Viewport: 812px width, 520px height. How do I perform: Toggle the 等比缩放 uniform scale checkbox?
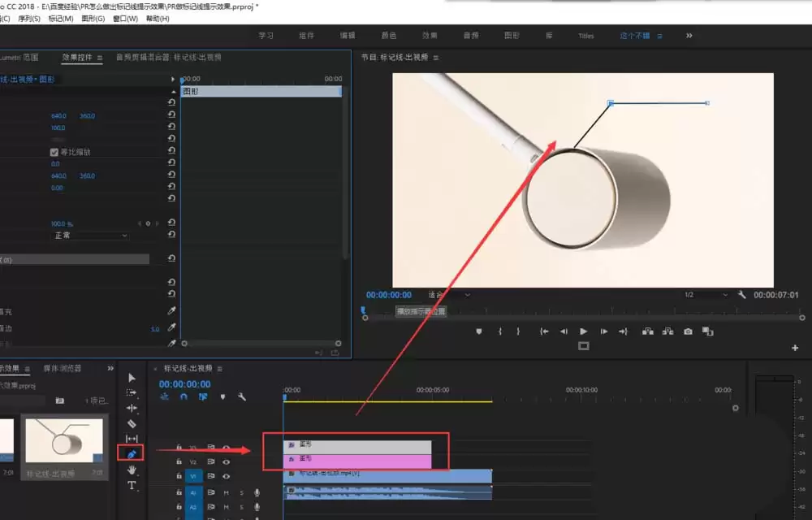click(x=54, y=152)
